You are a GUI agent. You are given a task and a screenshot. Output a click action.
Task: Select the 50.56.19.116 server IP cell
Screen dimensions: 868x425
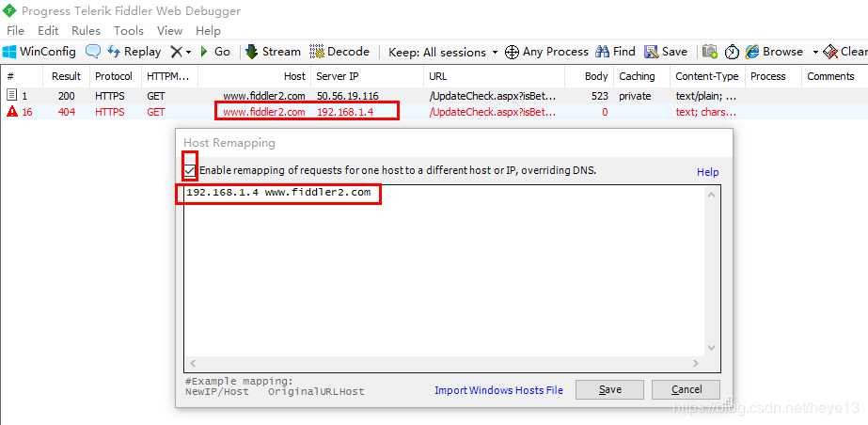(x=348, y=96)
